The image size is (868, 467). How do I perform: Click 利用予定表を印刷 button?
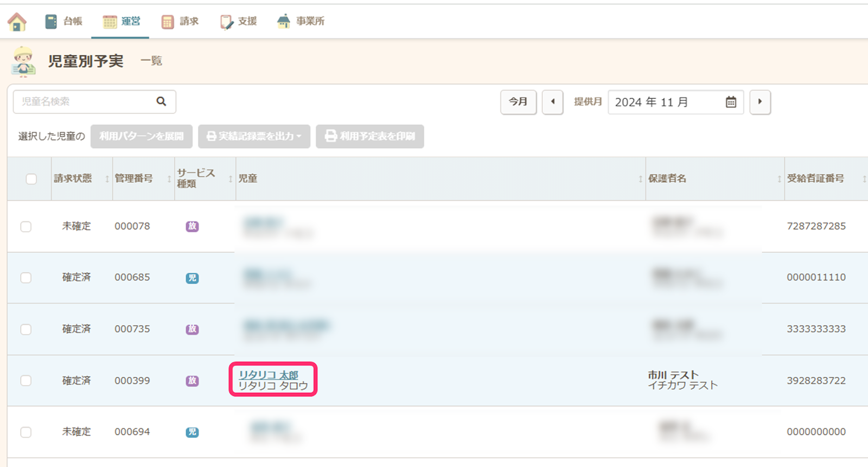click(370, 136)
